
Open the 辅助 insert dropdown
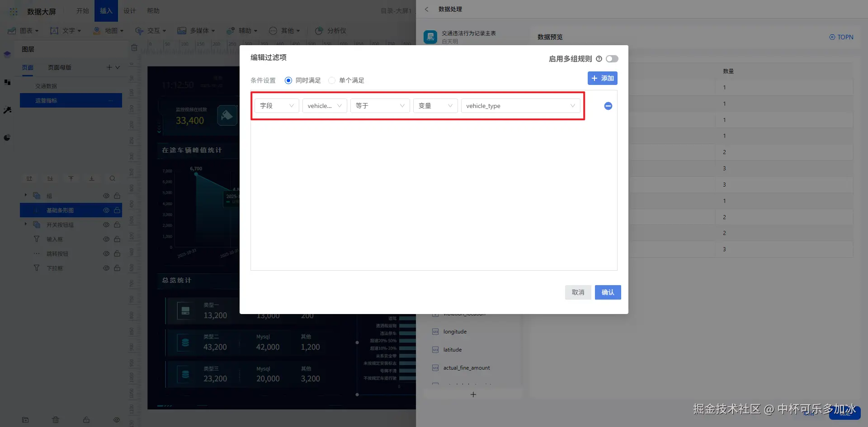[x=242, y=31]
